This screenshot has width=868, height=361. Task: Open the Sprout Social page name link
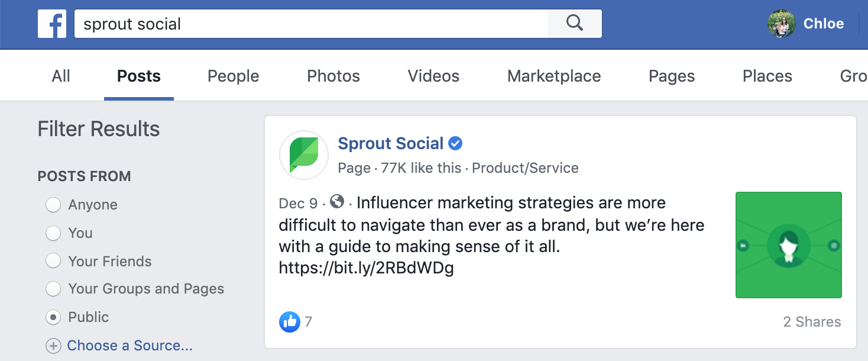(x=390, y=143)
